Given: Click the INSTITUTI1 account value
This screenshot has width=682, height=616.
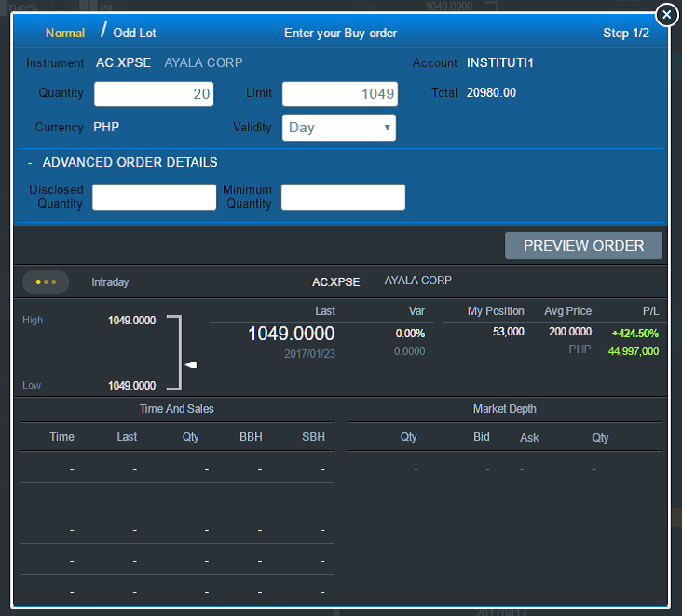Looking at the screenshot, I should [x=500, y=62].
